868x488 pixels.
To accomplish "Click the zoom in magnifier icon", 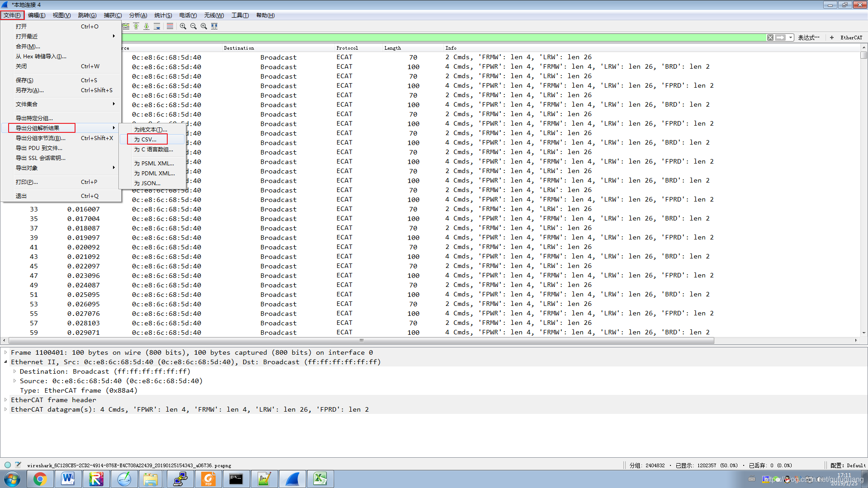I will click(x=183, y=26).
